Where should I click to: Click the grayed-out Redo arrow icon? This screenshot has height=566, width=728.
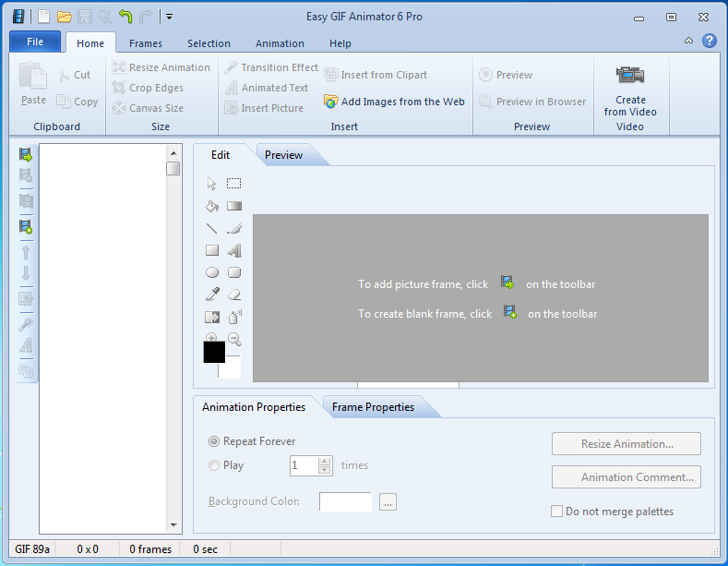point(145,17)
